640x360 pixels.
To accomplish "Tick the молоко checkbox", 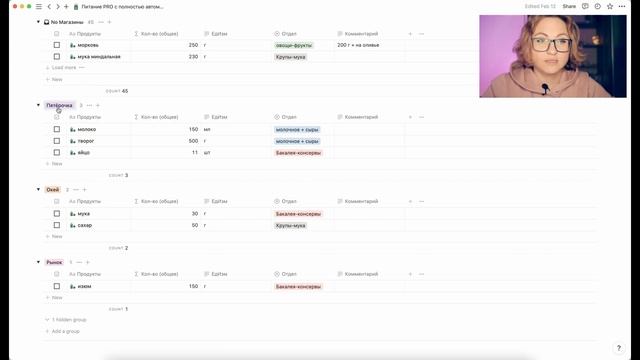I will tap(57, 129).
